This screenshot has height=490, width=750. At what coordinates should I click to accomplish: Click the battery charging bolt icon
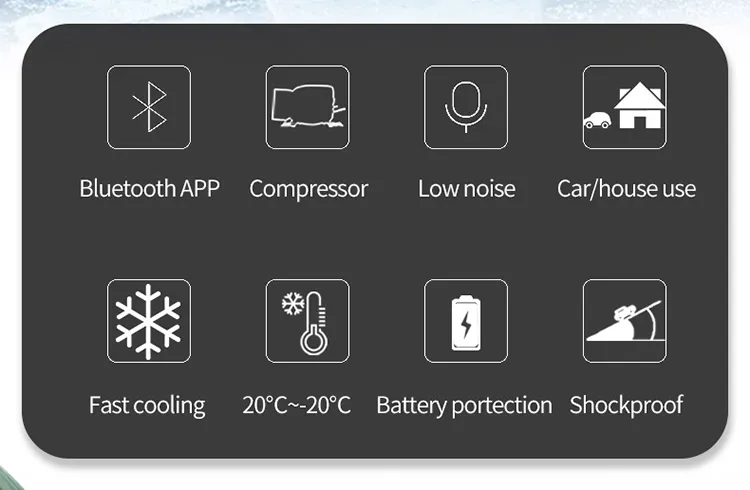click(466, 321)
